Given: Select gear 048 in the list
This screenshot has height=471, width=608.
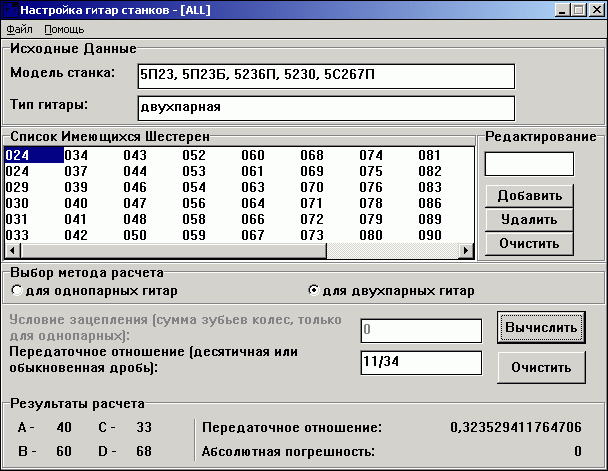Looking at the screenshot, I should click(135, 219).
